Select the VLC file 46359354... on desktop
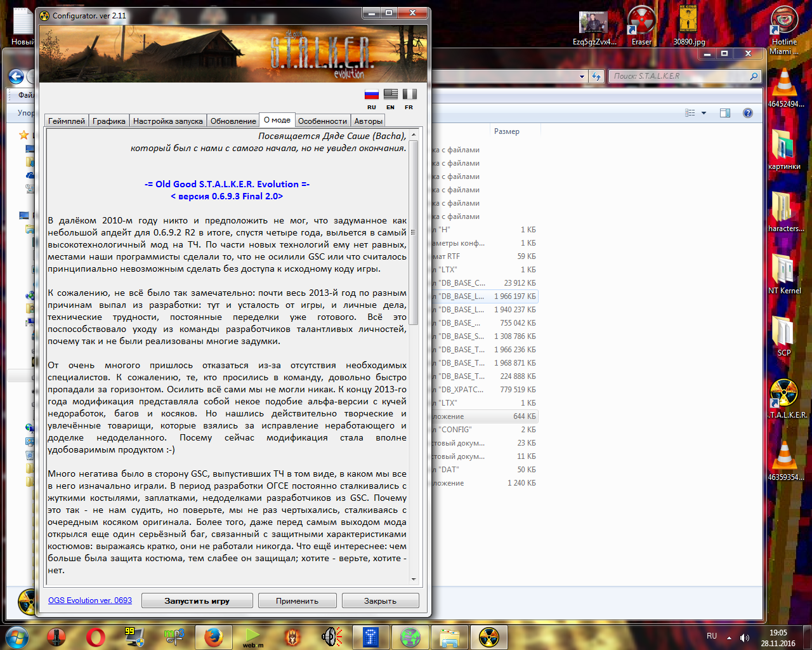Viewport: 812px width, 650px height. tap(785, 460)
